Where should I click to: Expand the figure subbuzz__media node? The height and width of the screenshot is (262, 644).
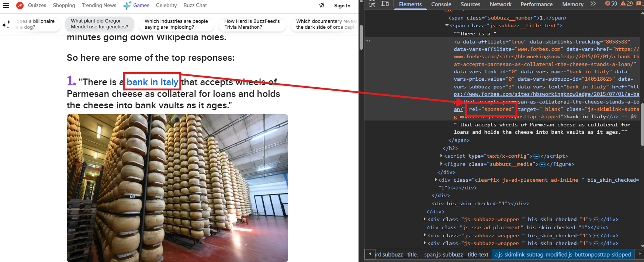(441, 164)
